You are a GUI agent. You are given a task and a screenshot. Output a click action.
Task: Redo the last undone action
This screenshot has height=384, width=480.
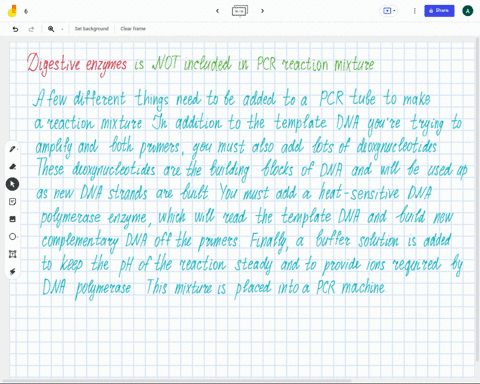(31, 29)
